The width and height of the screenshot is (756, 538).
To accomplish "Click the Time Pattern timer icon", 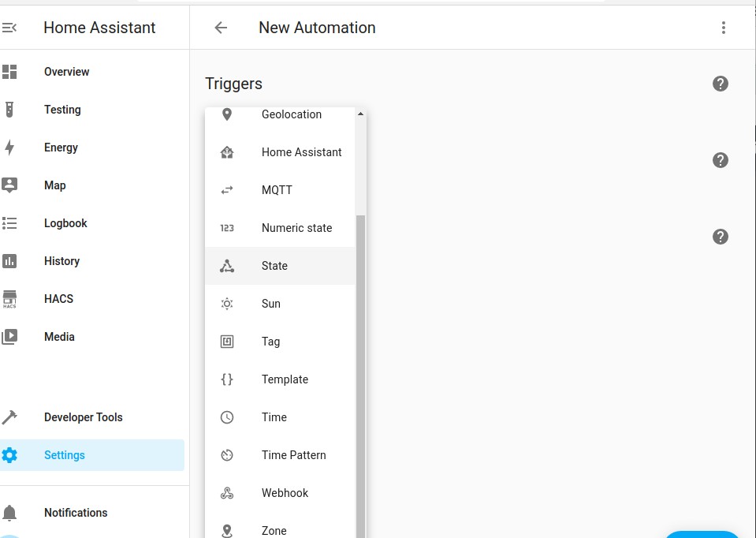I will tap(226, 455).
